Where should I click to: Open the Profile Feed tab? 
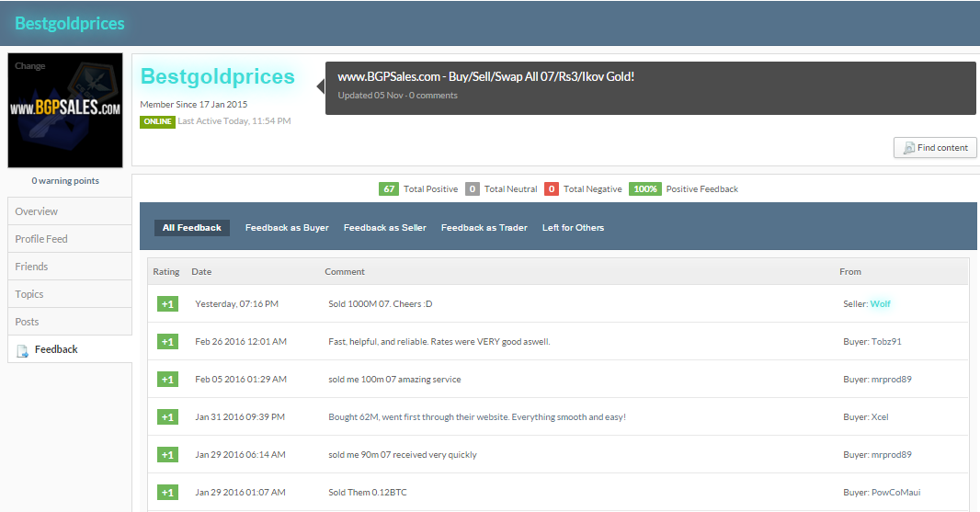pos(69,239)
